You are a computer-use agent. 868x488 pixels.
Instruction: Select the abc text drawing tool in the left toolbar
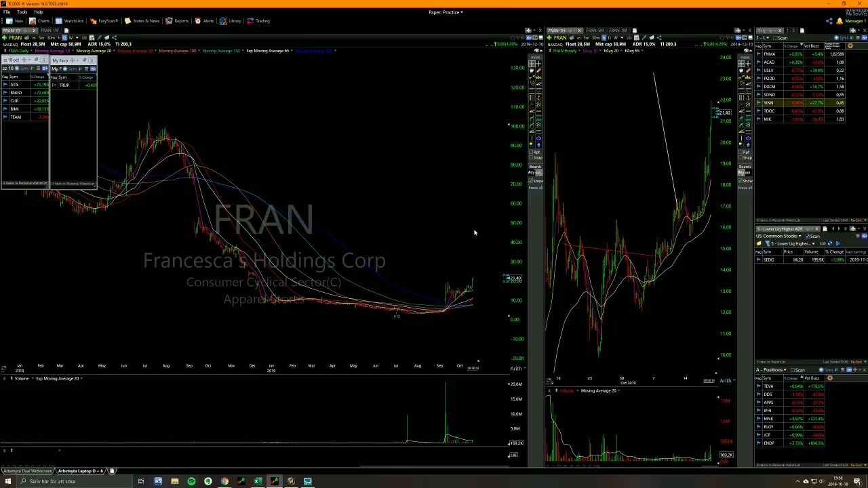pyautogui.click(x=538, y=77)
